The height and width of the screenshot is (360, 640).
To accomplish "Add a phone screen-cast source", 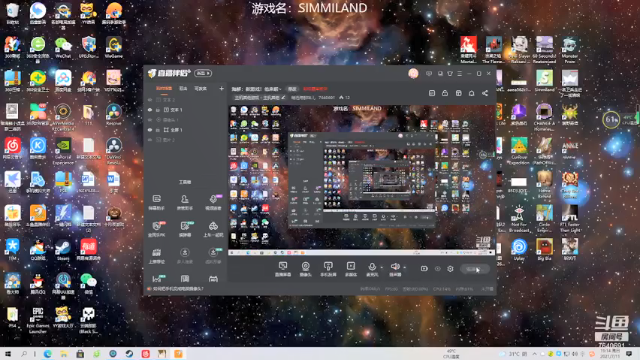I will (x=328, y=269).
